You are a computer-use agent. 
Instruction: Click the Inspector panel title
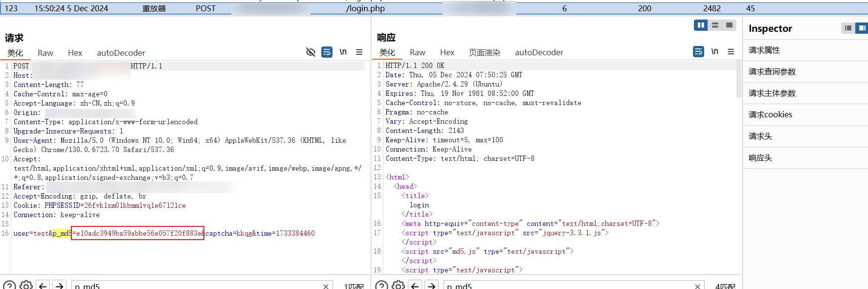(770, 28)
